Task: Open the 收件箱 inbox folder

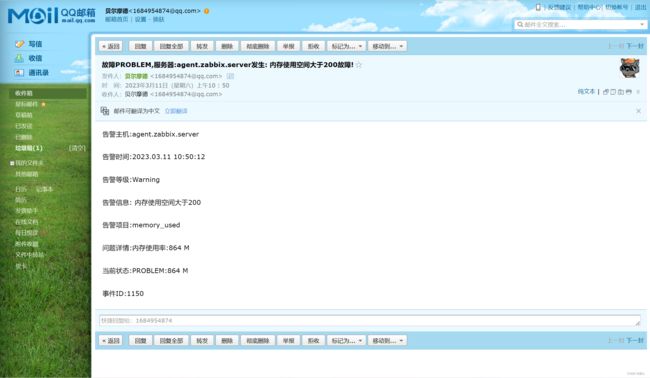Action: tap(48, 93)
